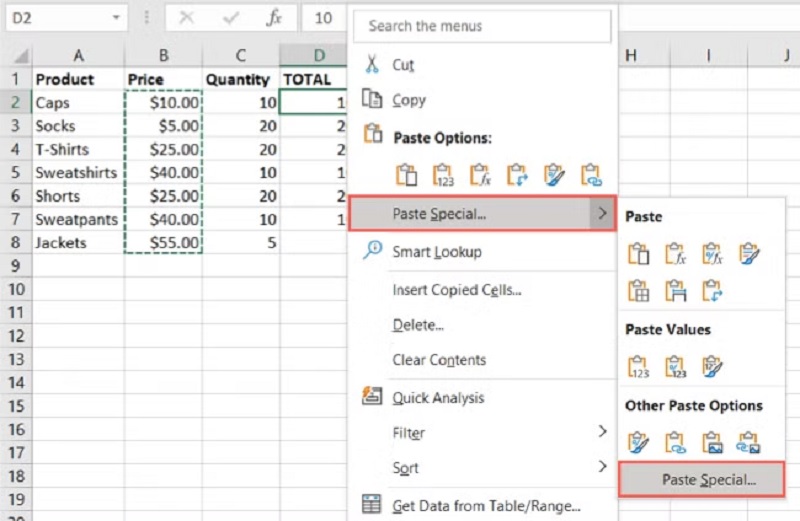Click Paste Link icon in Paste Options row

pos(591,176)
